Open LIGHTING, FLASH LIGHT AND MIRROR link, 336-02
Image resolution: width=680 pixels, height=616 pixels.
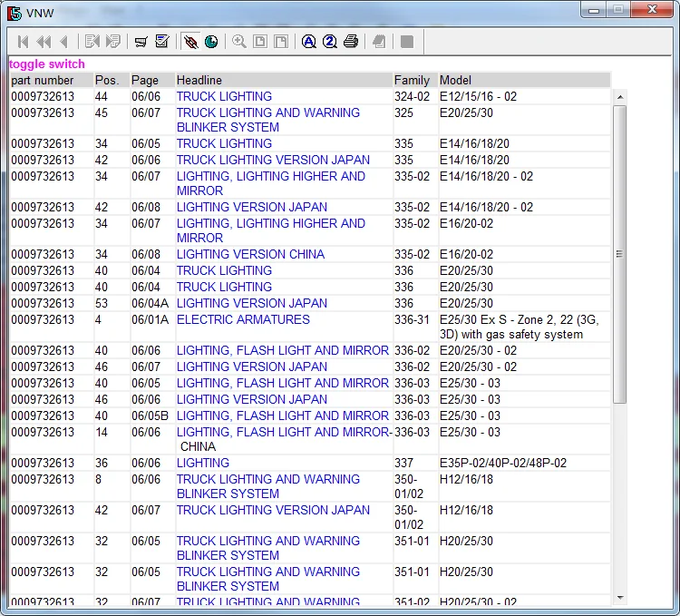pos(283,350)
